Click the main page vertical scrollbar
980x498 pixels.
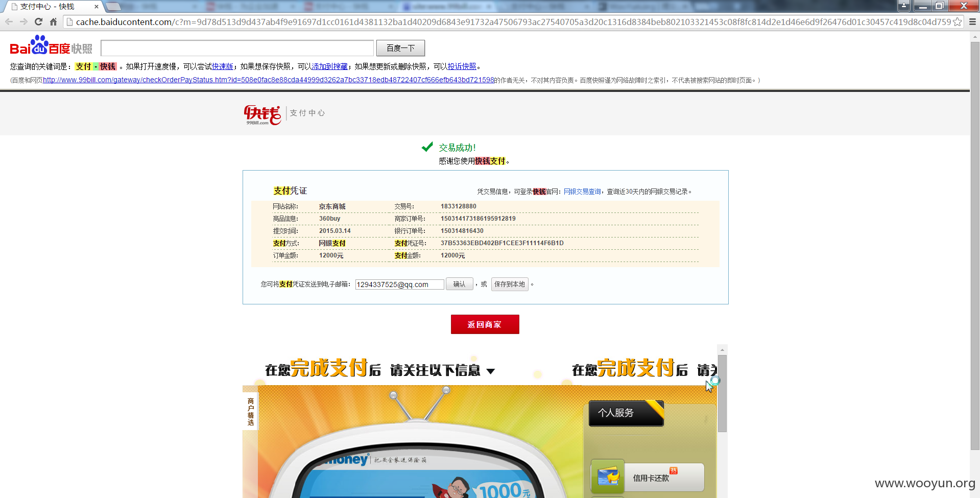pyautogui.click(x=975, y=245)
